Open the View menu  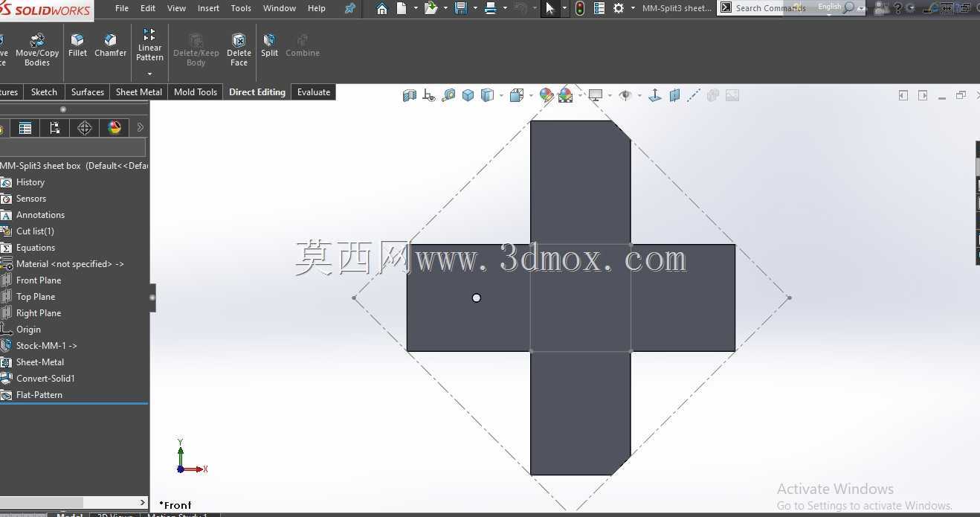pyautogui.click(x=177, y=8)
